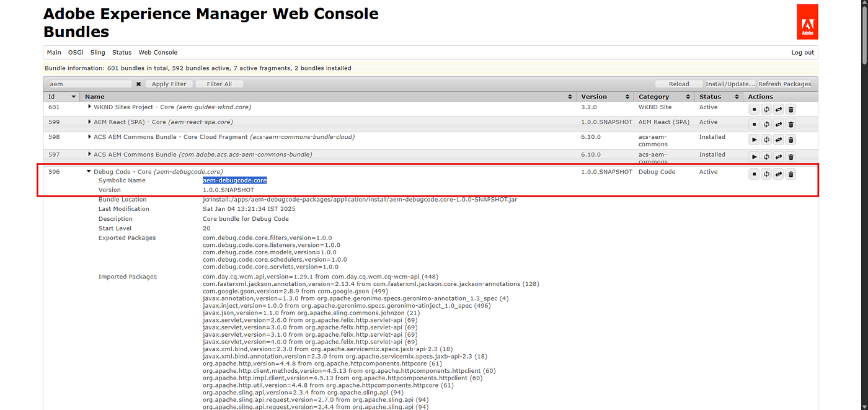
Task: Open AEM React (SPA) - Core bundle link
Action: pos(163,122)
